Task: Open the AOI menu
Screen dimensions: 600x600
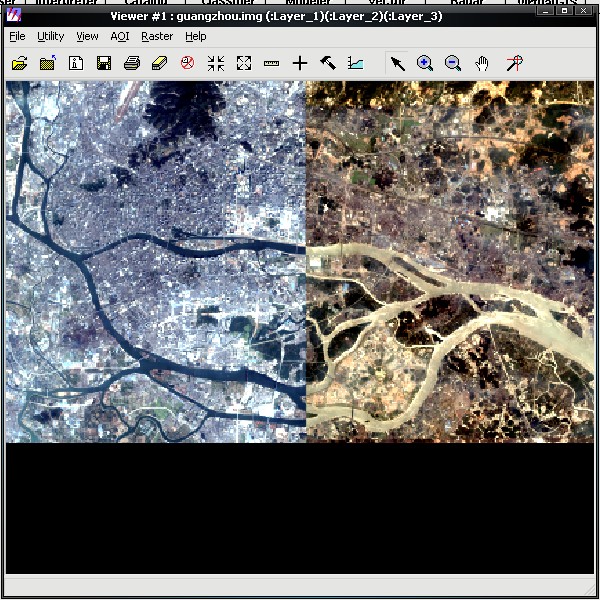Action: (x=120, y=36)
